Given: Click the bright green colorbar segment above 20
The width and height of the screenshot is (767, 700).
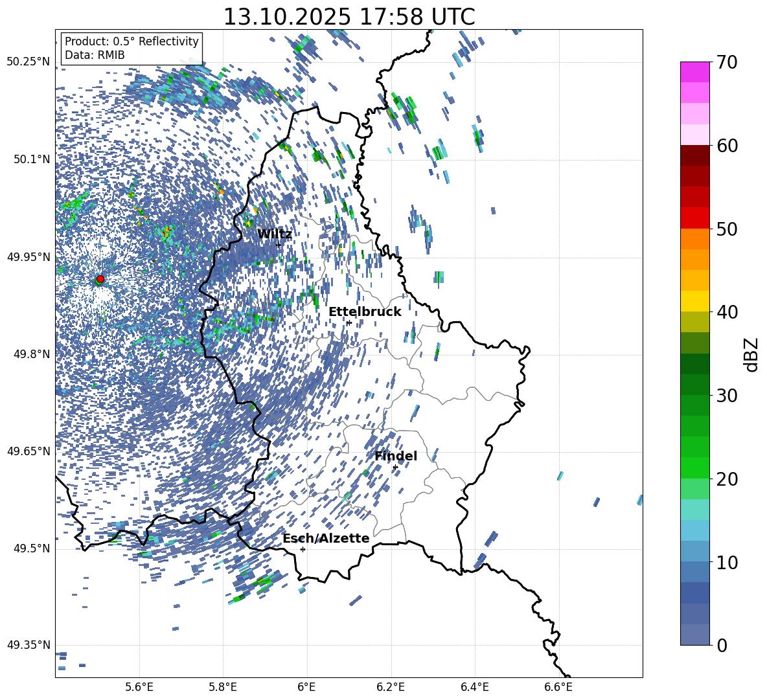Looking at the screenshot, I should coord(694,468).
